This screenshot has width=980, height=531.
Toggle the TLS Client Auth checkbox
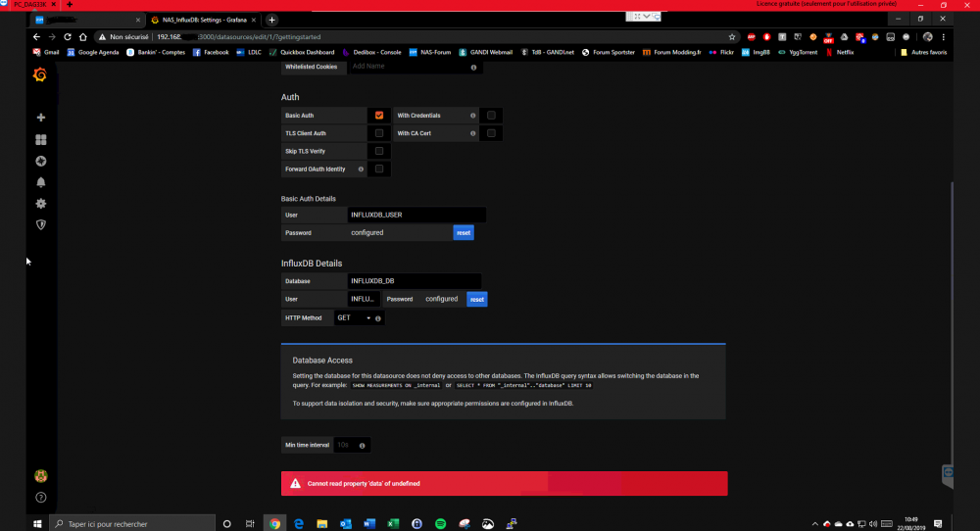(379, 133)
